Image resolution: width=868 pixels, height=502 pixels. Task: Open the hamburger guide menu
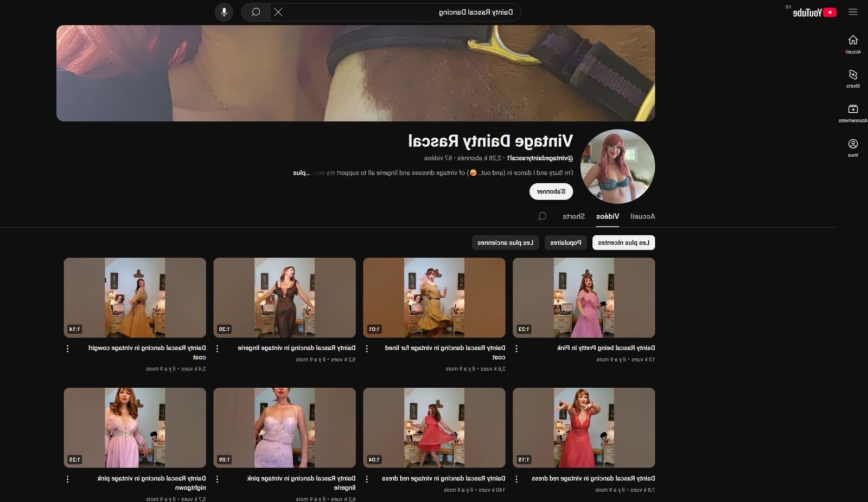coord(853,12)
